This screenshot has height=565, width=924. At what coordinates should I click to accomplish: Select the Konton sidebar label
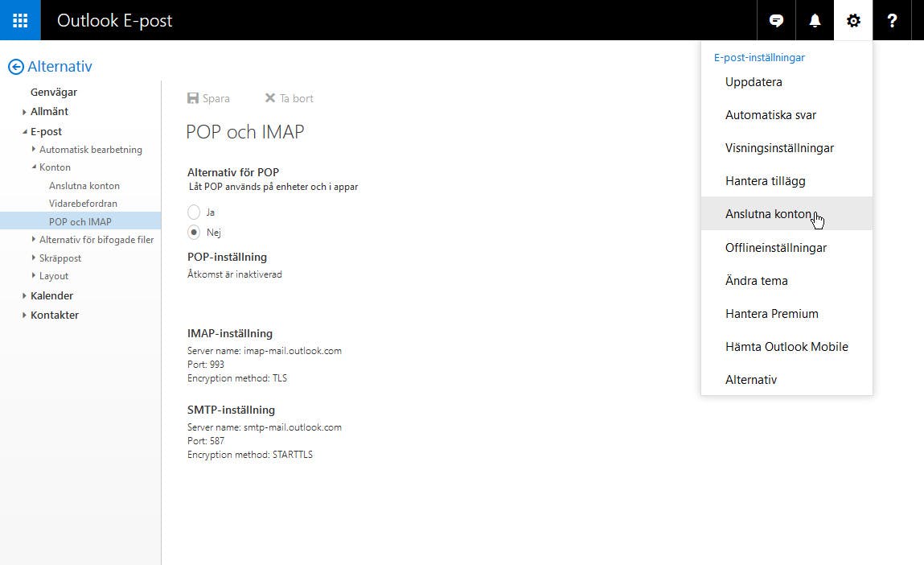pyautogui.click(x=55, y=167)
